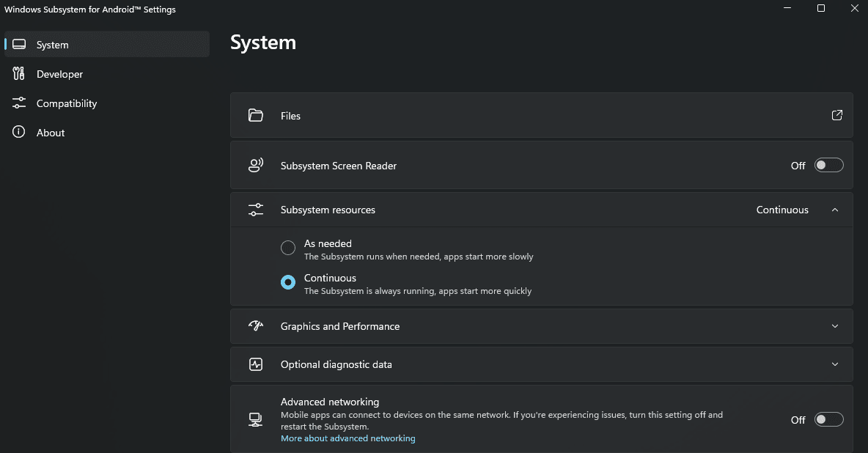
Task: Click the Developer tools icon in sidebar
Action: [19, 73]
